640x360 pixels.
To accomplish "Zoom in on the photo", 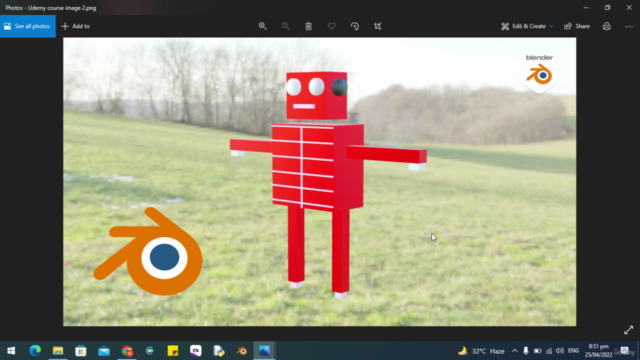I will (262, 26).
